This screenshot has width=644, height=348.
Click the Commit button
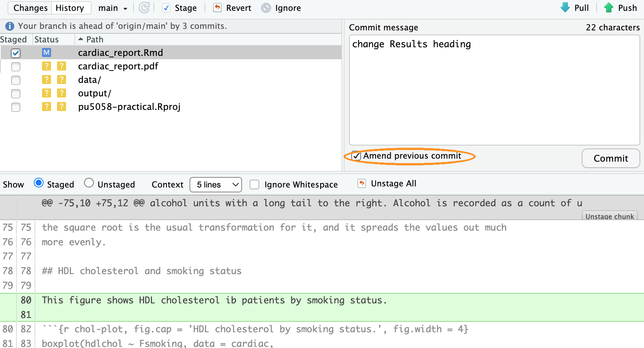[x=611, y=158]
